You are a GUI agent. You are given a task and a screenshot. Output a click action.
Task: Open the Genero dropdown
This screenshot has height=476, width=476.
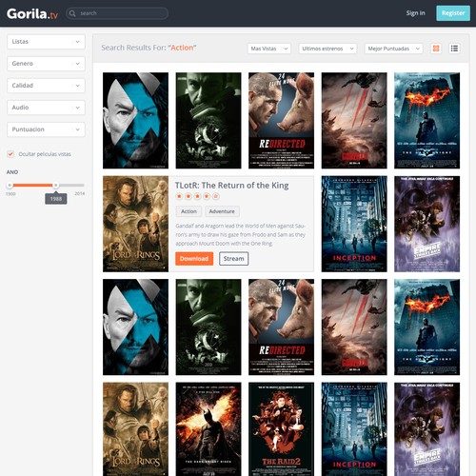coord(46,64)
